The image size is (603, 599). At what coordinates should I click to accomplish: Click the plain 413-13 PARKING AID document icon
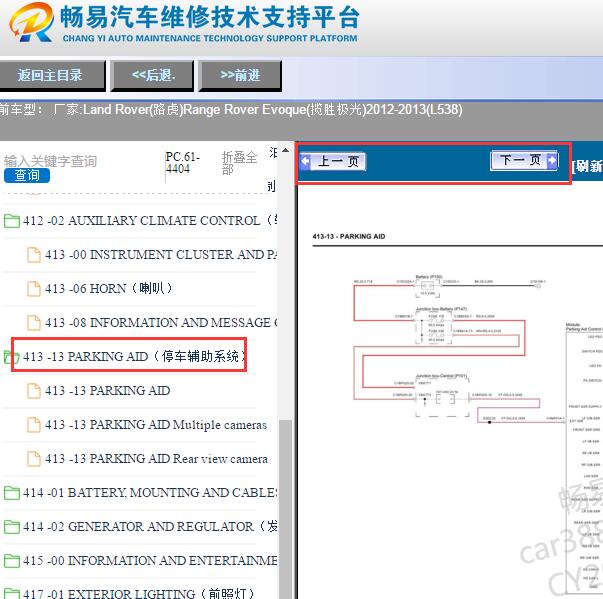(x=34, y=391)
